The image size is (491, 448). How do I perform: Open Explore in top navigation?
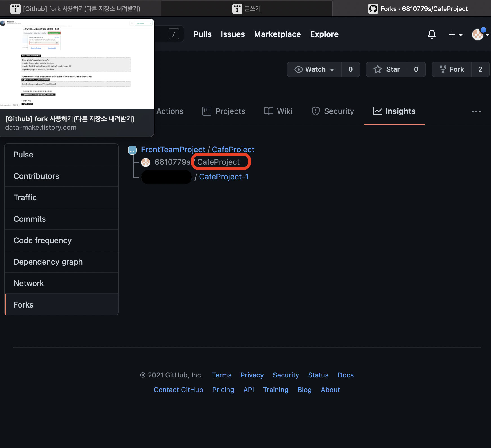(x=324, y=34)
